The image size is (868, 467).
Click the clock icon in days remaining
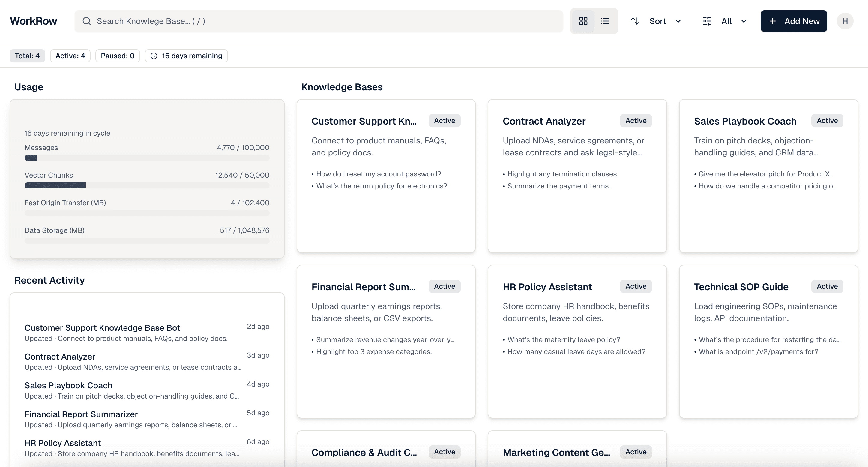click(154, 56)
